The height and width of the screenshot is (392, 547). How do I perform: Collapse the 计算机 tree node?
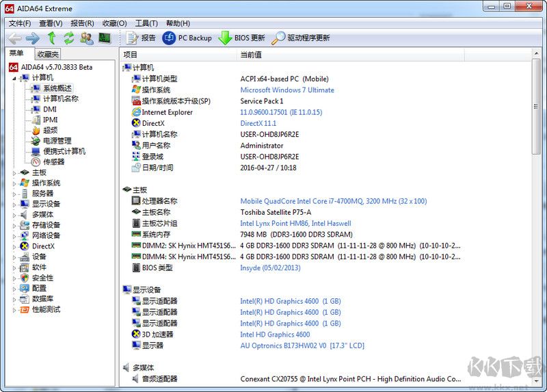15,78
